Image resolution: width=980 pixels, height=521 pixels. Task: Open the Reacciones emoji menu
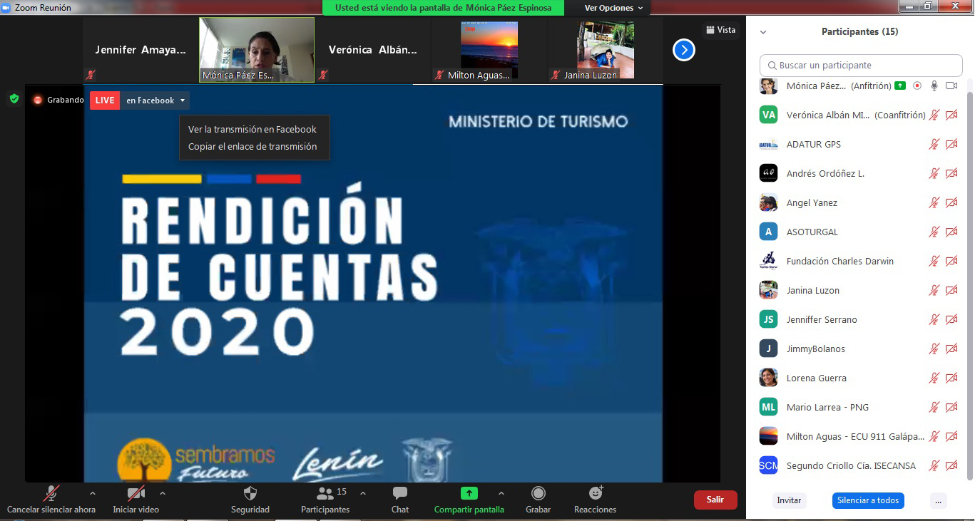click(595, 499)
